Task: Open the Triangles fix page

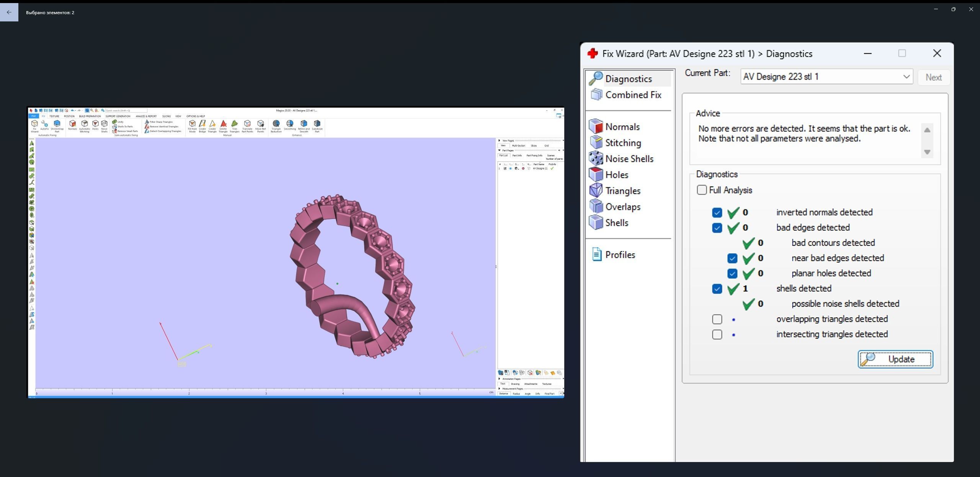Action: [x=622, y=191]
